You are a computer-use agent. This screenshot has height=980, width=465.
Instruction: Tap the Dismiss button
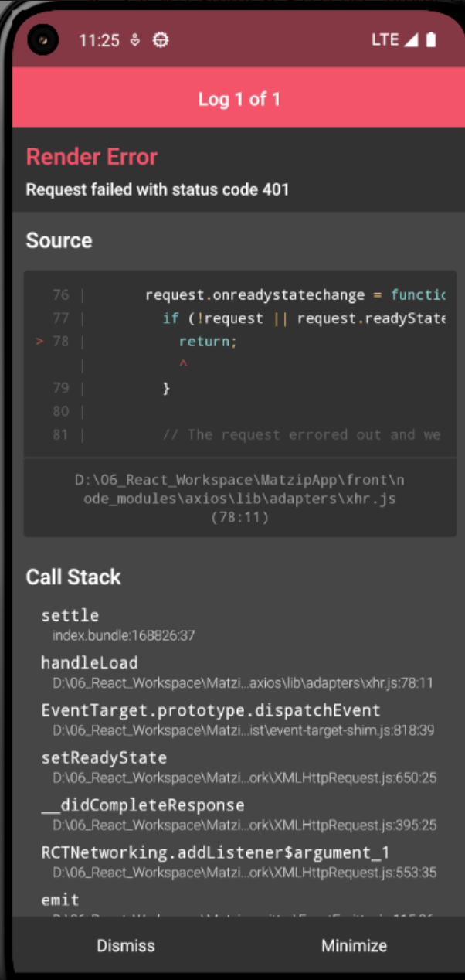[x=126, y=945]
